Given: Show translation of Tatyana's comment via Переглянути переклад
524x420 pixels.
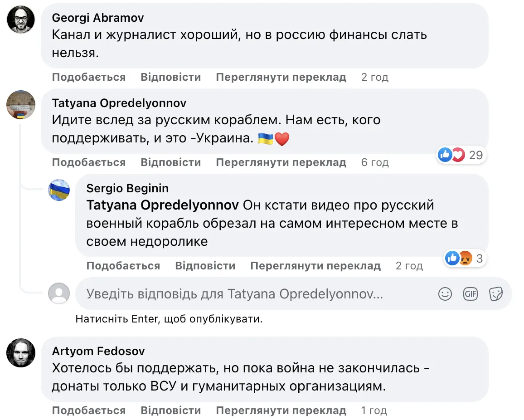Looking at the screenshot, I should (281, 162).
